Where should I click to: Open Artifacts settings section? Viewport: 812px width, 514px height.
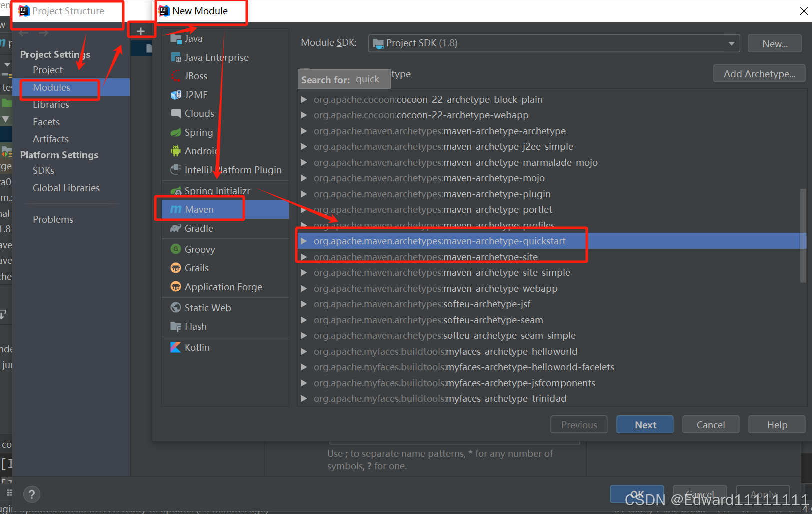click(x=51, y=139)
